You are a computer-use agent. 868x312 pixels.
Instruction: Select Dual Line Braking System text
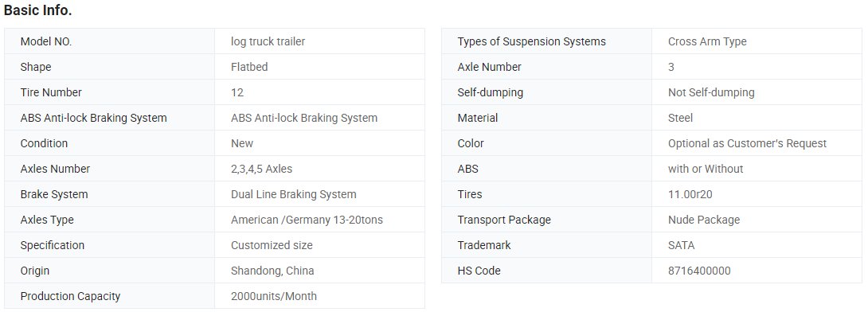[293, 194]
